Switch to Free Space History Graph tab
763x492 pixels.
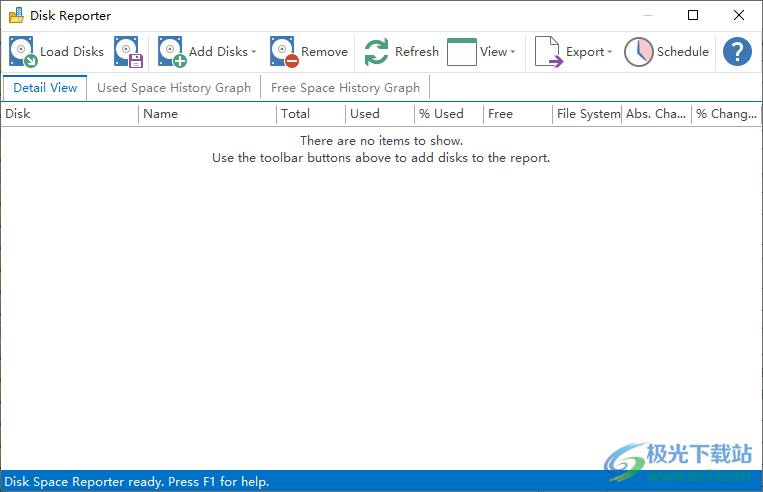[345, 88]
